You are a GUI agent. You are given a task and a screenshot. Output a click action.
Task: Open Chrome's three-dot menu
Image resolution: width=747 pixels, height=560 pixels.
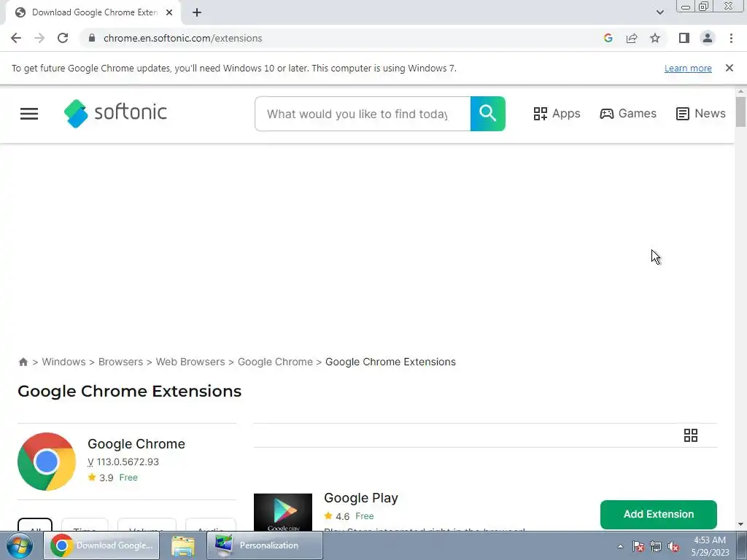point(731,38)
